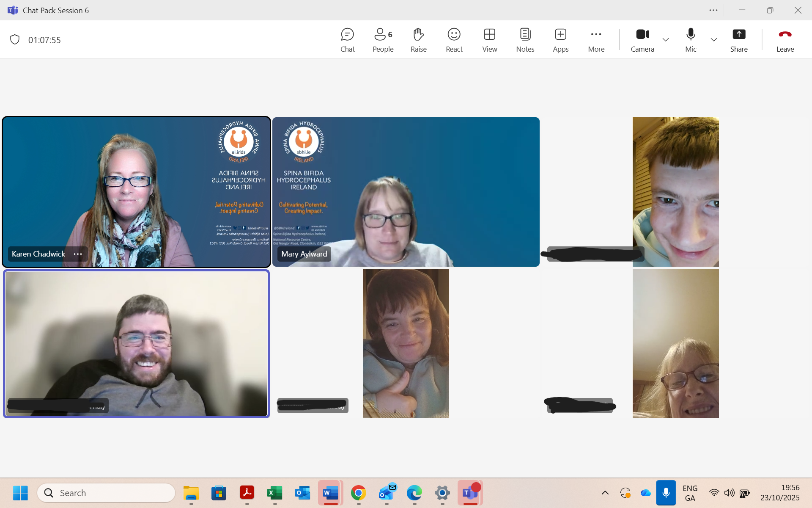The width and height of the screenshot is (812, 508).
Task: Open Karen Chadwick's more options dots
Action: [x=78, y=254]
